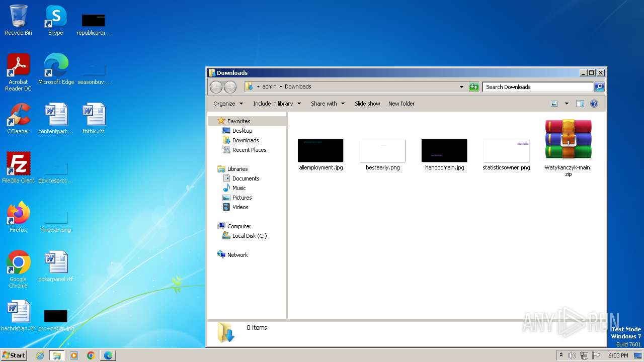Toggle the preview pane button
Viewport: 644px width, 362px height.
point(580,104)
